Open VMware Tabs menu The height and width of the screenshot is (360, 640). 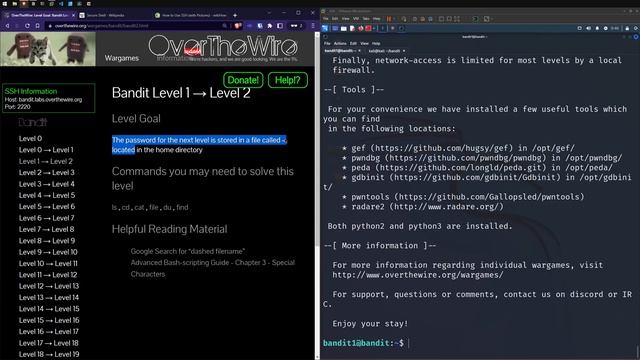click(x=366, y=19)
